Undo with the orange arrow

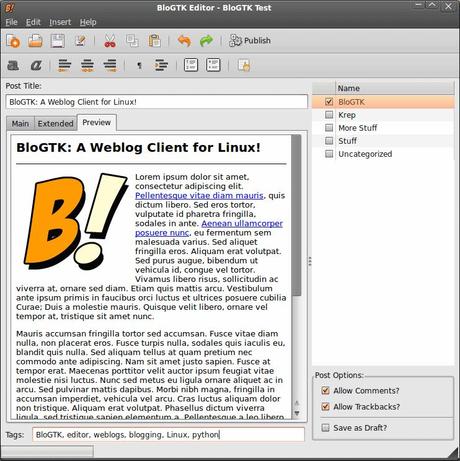[x=184, y=41]
